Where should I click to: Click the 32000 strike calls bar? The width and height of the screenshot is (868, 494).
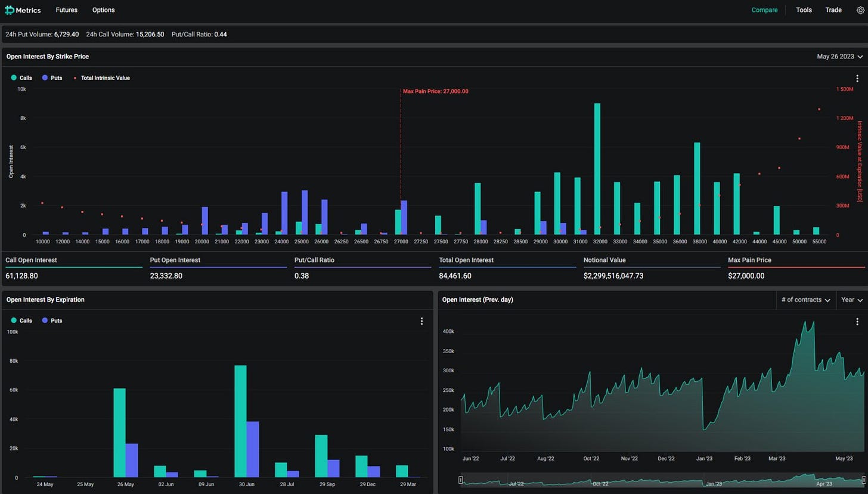click(x=597, y=169)
